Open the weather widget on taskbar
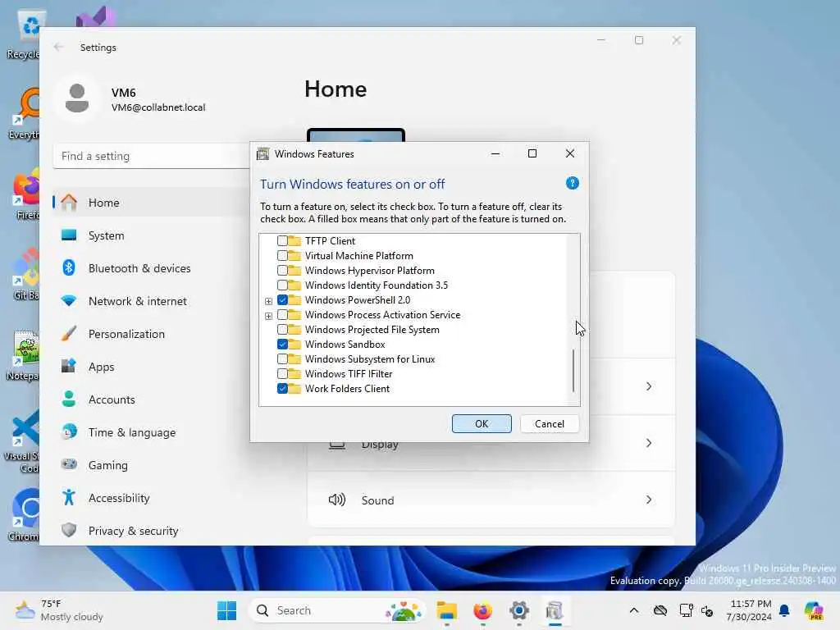This screenshot has height=630, width=840. click(59, 610)
